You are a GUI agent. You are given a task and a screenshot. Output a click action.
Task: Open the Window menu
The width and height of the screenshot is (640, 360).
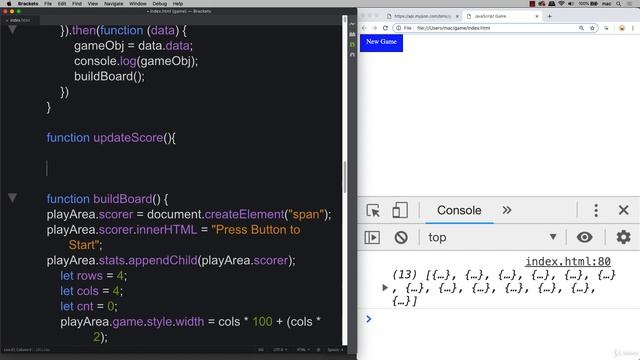coord(138,4)
